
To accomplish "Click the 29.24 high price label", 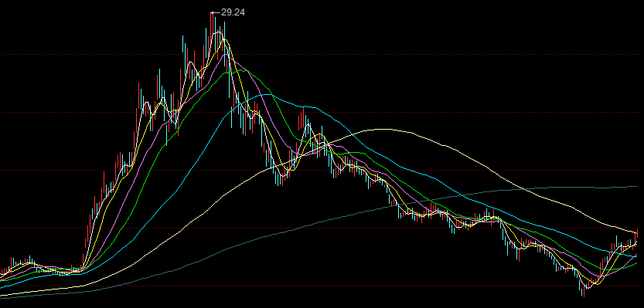I will (233, 12).
